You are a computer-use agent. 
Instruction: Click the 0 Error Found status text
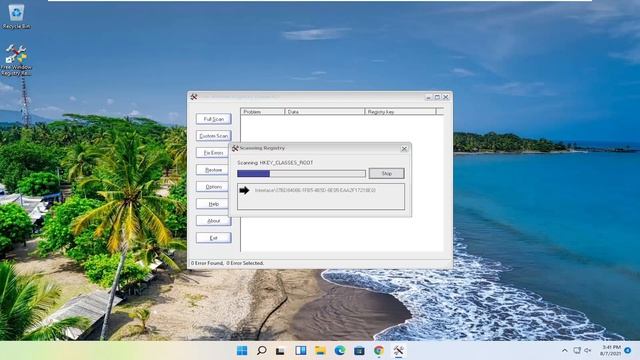(207, 263)
